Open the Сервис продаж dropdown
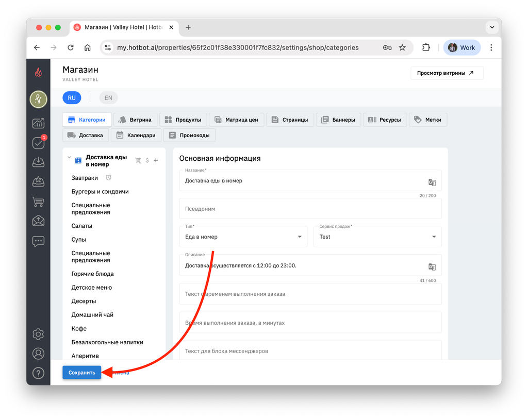Viewport: 528px width, 420px height. point(377,237)
